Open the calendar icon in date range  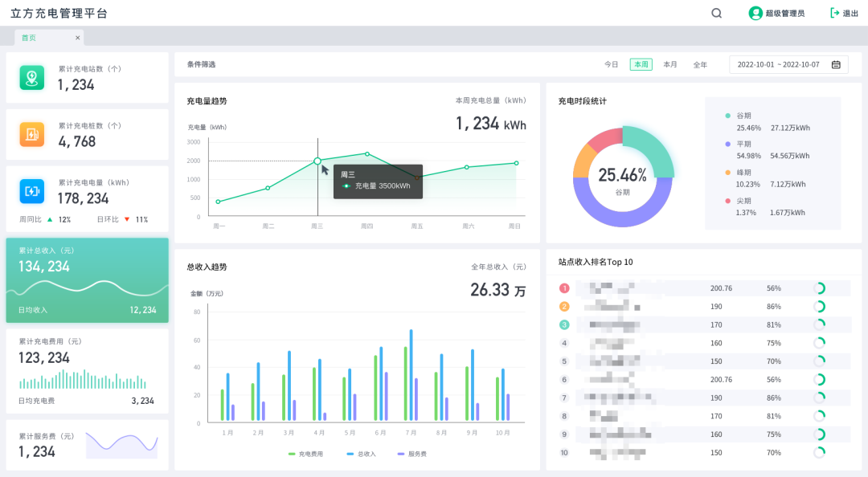point(836,65)
